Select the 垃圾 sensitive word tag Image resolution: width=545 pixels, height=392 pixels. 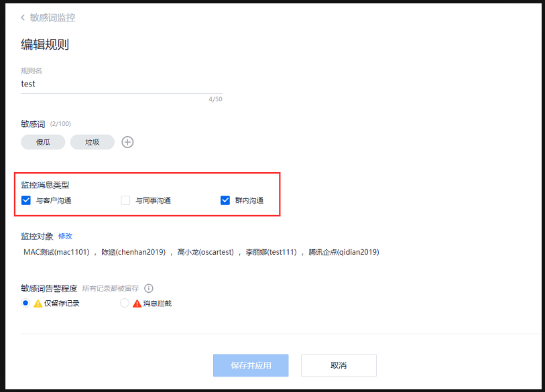93,142
